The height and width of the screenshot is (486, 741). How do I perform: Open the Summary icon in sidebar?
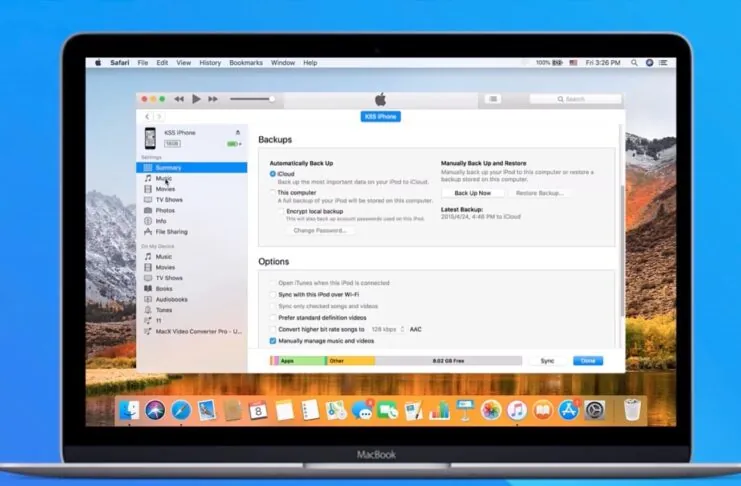[x=148, y=168]
